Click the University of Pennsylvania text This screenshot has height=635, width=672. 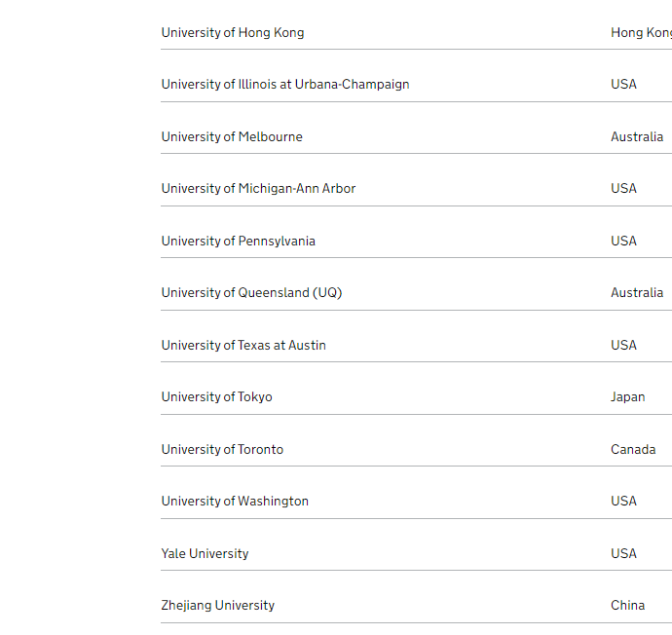coord(239,242)
